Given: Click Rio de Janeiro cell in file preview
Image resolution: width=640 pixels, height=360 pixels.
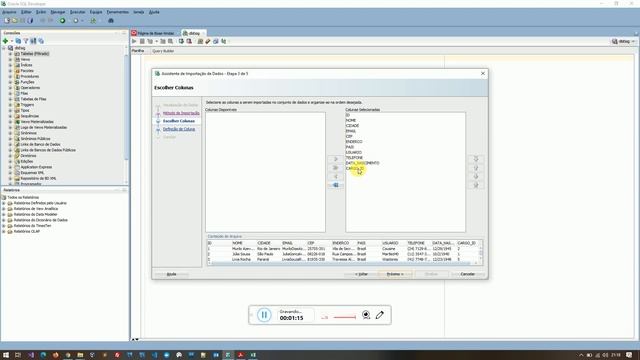Looking at the screenshot, I should 268,249.
